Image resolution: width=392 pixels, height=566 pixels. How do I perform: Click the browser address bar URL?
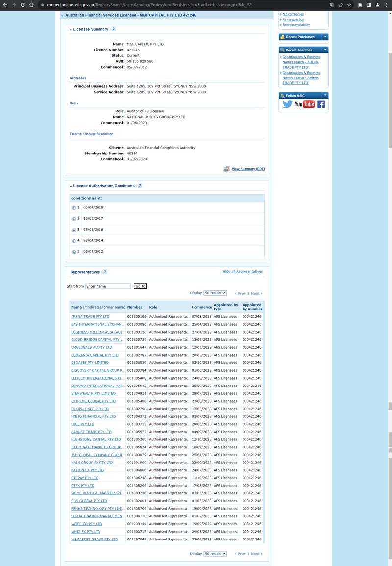pyautogui.click(x=149, y=5)
